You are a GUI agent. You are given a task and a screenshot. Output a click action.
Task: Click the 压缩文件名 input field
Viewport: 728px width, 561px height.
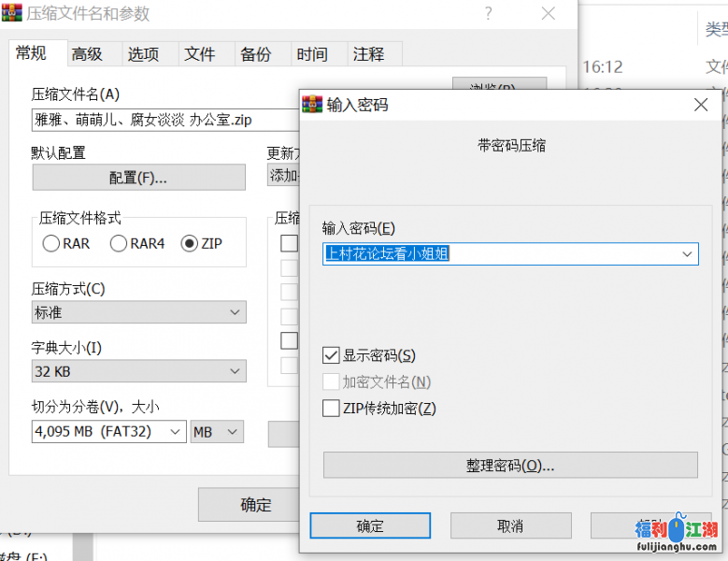159,120
